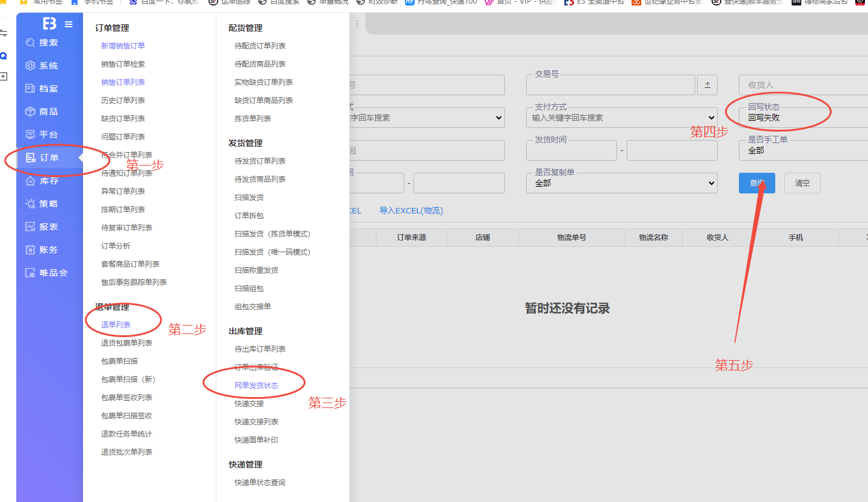This screenshot has width=868, height=502.
Task: Click the 搜索 magnifier icon in sidebar
Action: pyautogui.click(x=30, y=42)
